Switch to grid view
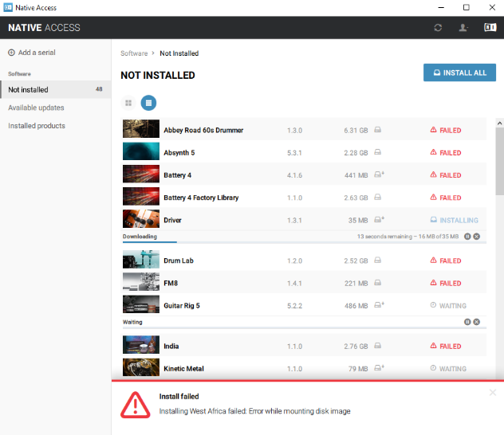The image size is (504, 435). point(128,103)
